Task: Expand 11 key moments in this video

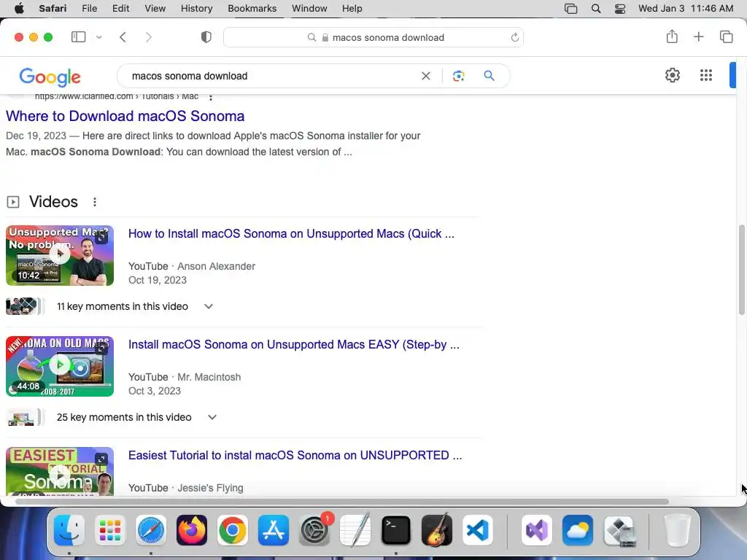Action: click(134, 307)
